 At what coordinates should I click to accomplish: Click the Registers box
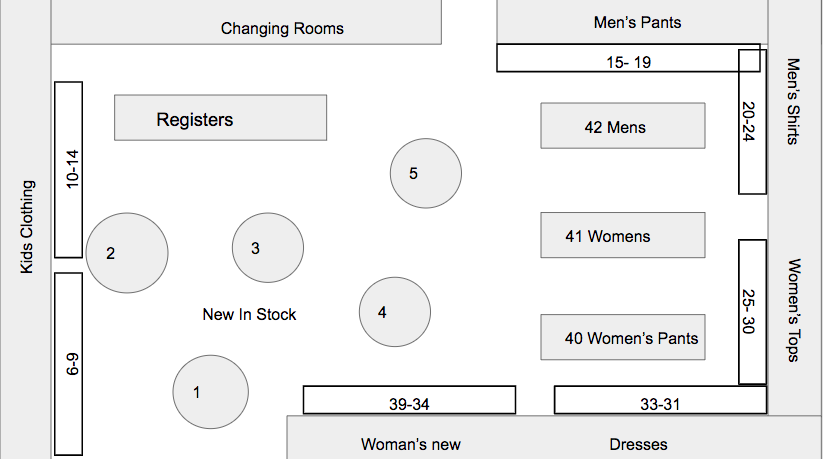click(x=220, y=118)
